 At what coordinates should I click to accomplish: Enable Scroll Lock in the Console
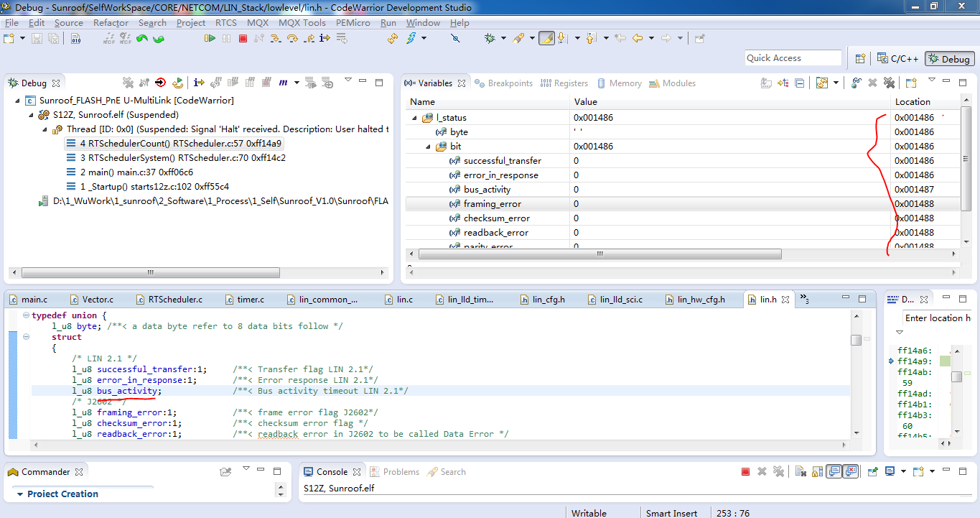(816, 471)
